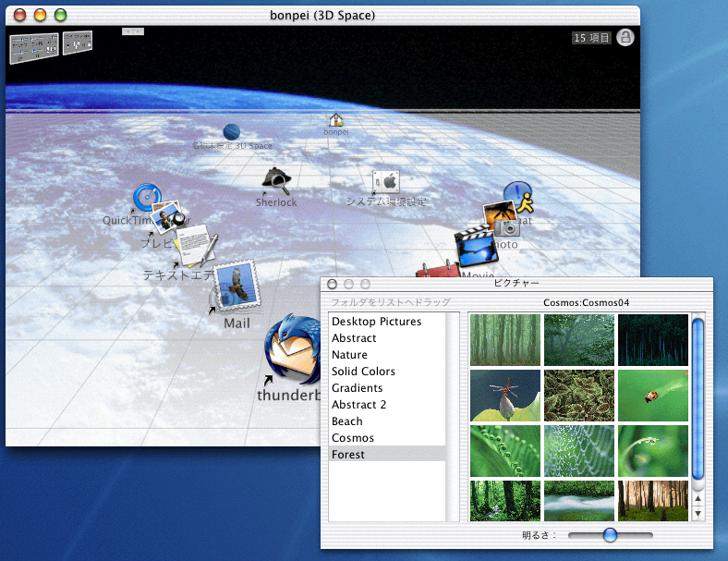Choose the water droplet on stem thumbnail
The width and height of the screenshot is (728, 561).
coord(653,451)
